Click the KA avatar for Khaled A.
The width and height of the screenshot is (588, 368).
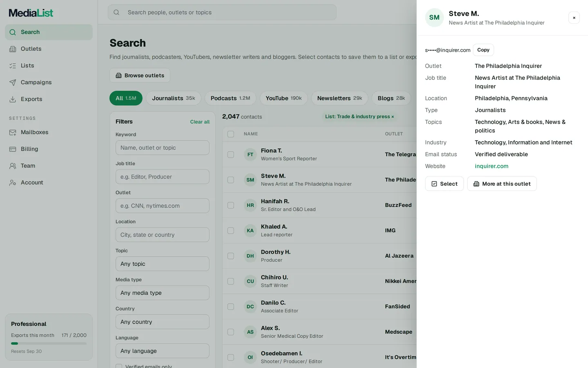tap(250, 231)
